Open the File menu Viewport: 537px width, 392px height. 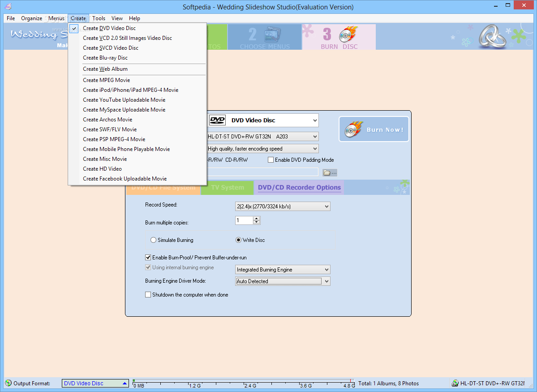pos(11,18)
